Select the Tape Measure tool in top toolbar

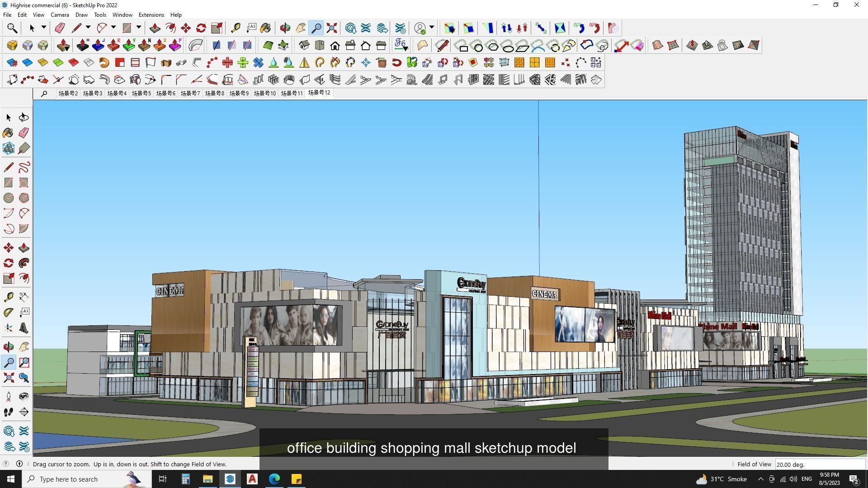236,28
